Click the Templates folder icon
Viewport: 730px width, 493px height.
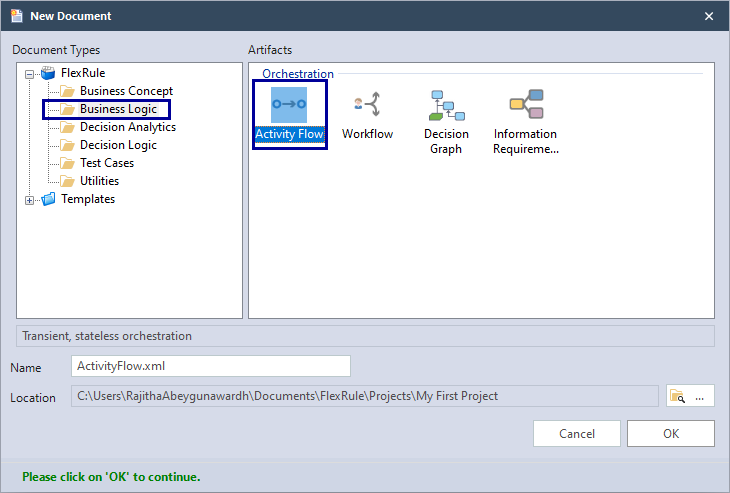pos(48,199)
